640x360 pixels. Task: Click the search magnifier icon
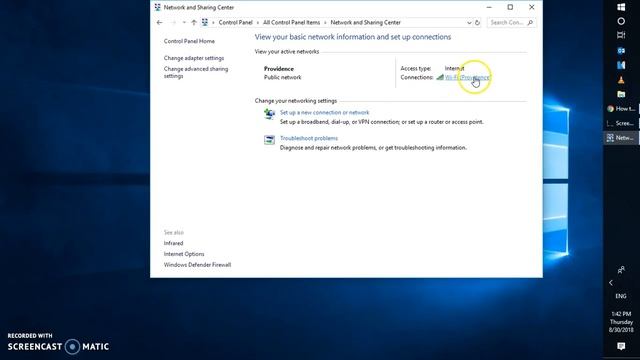pyautogui.click(x=530, y=22)
